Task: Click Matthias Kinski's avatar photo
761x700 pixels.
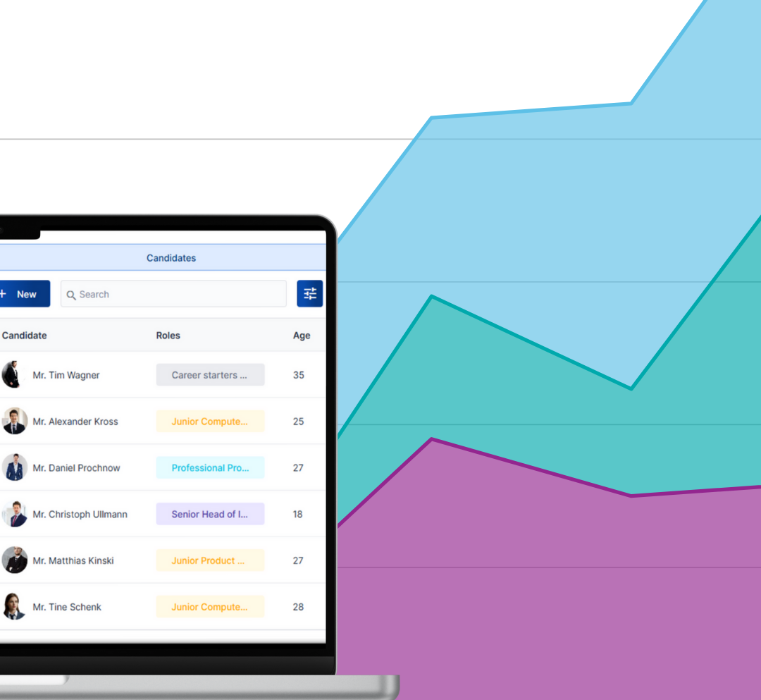Action: click(x=15, y=560)
